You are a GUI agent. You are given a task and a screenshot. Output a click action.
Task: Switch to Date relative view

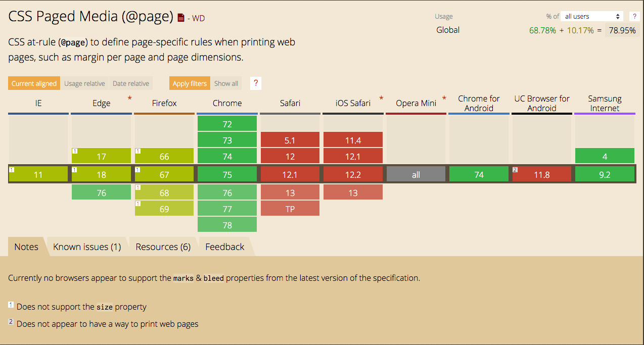point(131,83)
